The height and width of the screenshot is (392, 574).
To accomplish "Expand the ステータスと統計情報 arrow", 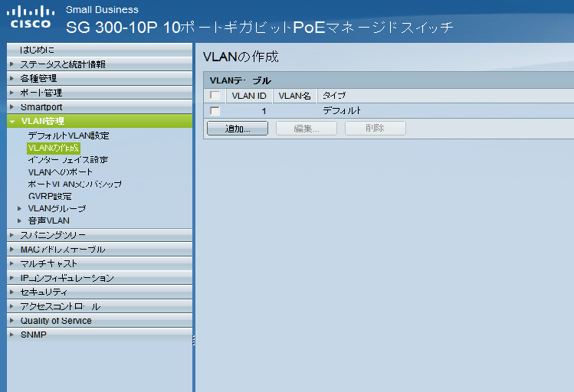I will 11,64.
